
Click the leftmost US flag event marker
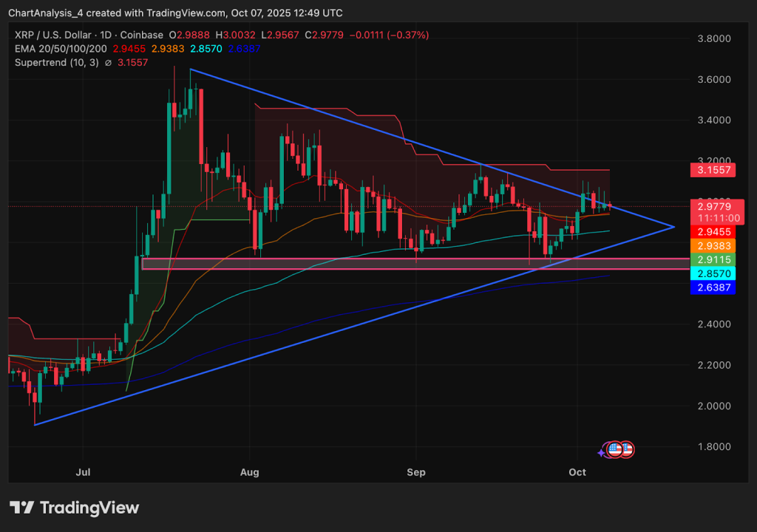pyautogui.click(x=615, y=449)
